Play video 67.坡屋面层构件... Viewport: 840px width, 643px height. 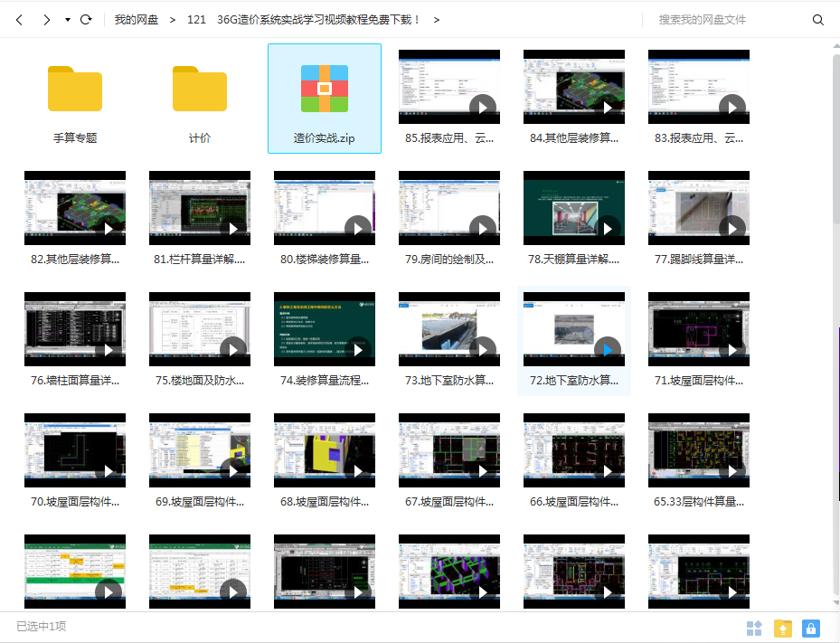[483, 471]
